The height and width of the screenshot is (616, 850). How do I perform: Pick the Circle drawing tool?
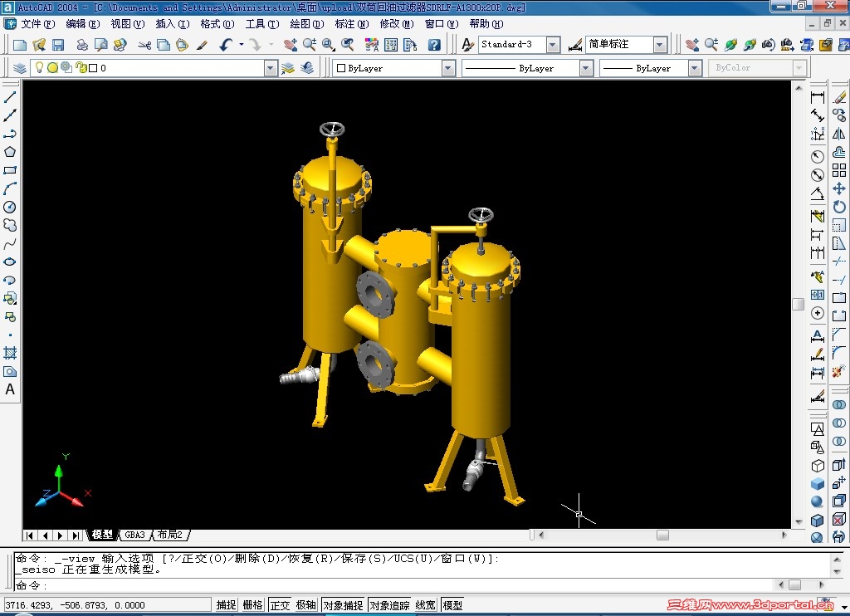click(x=10, y=207)
